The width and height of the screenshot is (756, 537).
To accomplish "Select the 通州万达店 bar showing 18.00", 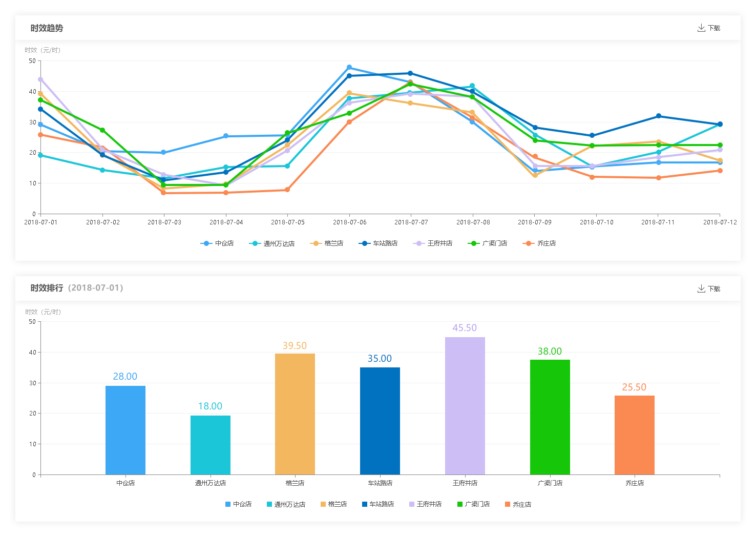I will coord(211,445).
